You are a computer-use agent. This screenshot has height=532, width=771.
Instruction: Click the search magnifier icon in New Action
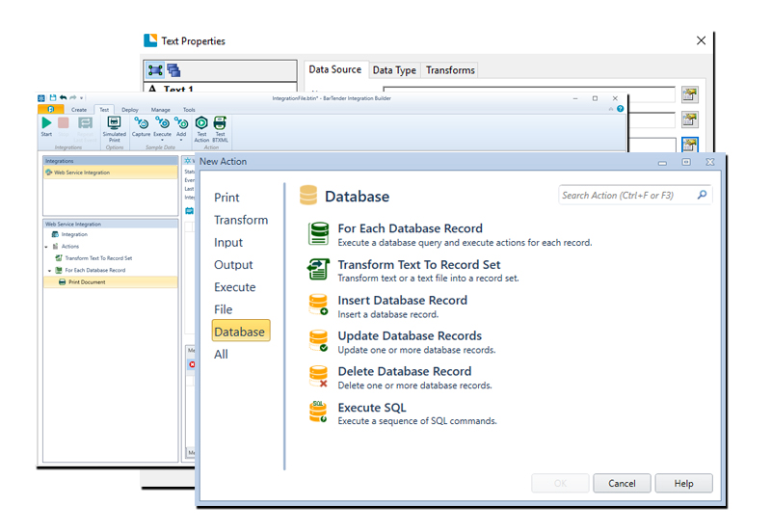point(703,196)
